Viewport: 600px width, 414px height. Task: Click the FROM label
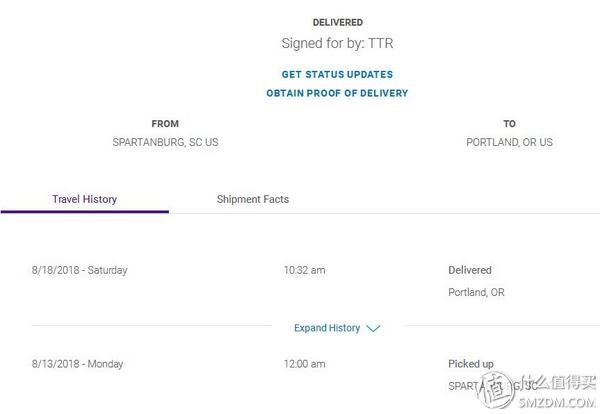click(x=165, y=124)
